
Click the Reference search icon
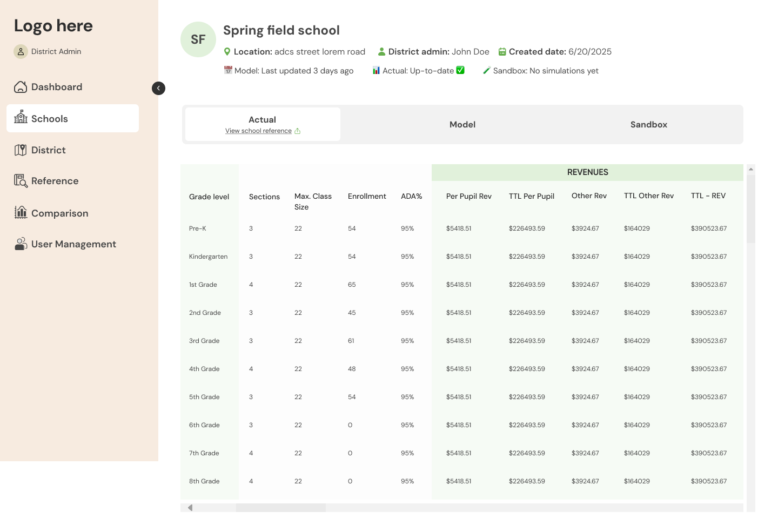coord(21,181)
